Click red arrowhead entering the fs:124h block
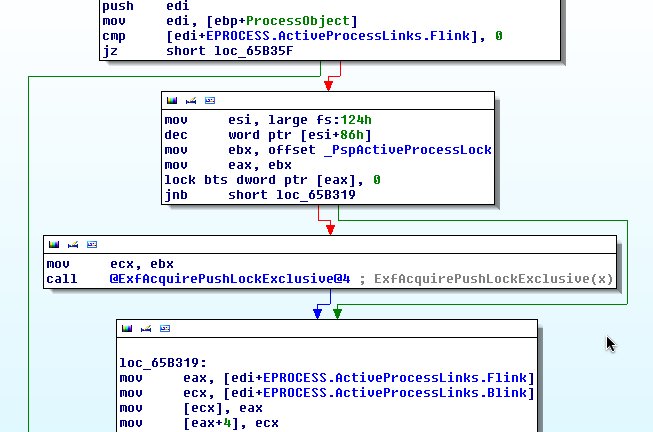The image size is (653, 432). (329, 85)
